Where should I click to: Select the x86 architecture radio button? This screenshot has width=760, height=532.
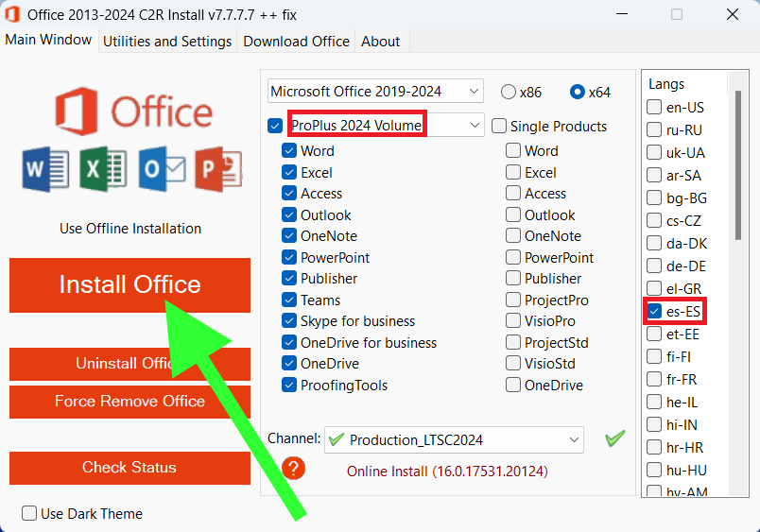point(509,92)
